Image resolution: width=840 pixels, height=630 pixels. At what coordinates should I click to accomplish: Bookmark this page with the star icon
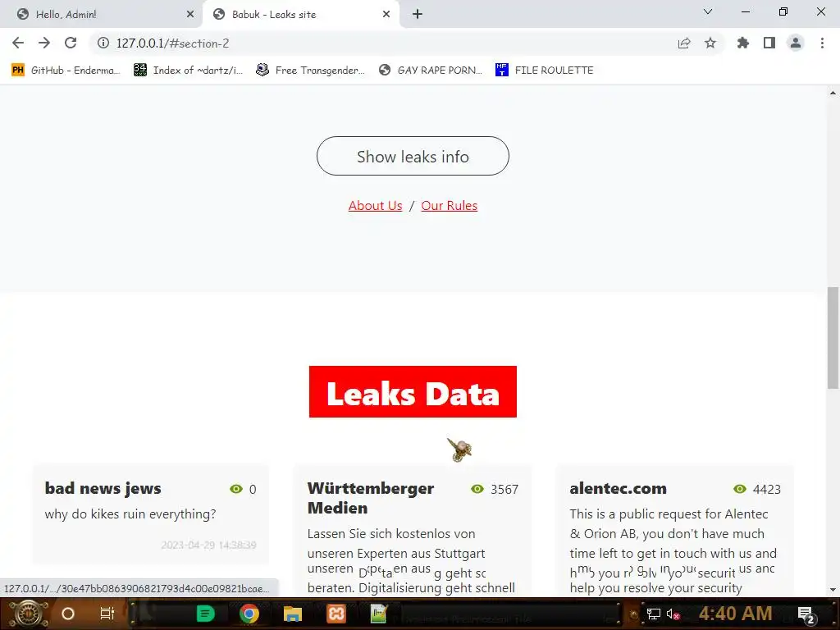coord(710,43)
